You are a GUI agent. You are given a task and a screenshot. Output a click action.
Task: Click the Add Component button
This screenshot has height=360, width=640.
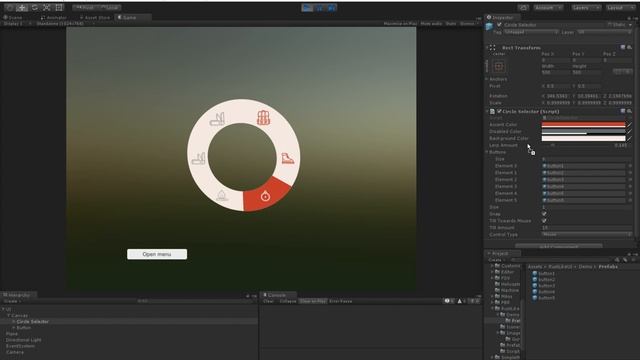(x=558, y=247)
